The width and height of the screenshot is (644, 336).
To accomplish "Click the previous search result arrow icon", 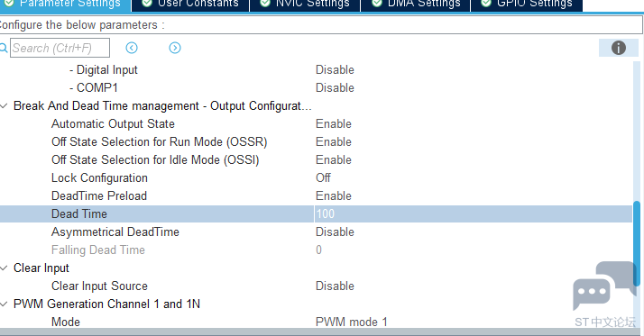I will 132,48.
